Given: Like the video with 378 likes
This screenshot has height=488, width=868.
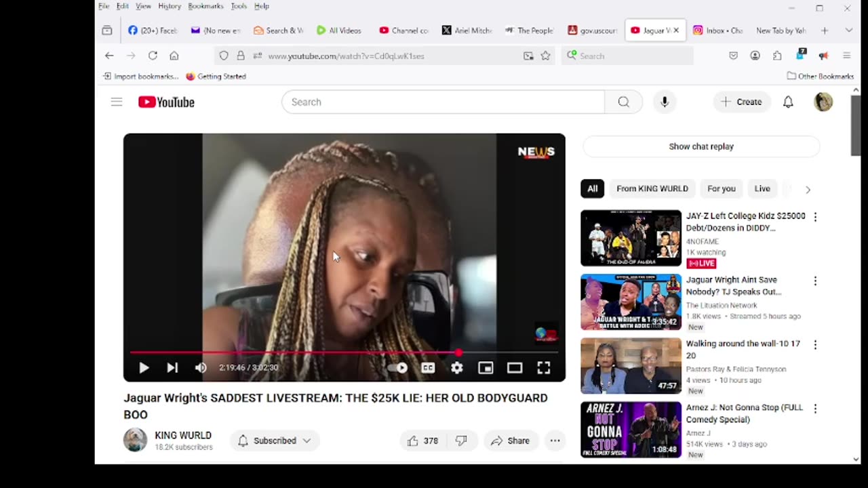Looking at the screenshot, I should (423, 441).
